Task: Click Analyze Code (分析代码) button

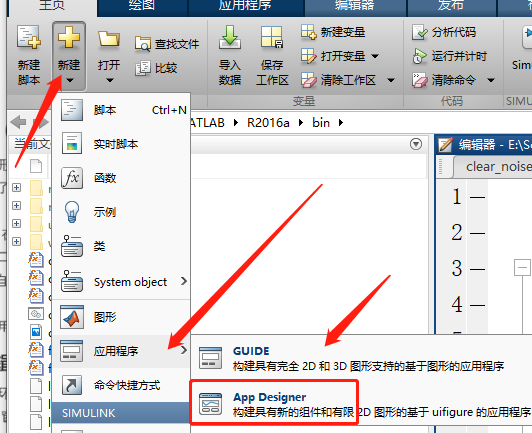Action: click(444, 32)
